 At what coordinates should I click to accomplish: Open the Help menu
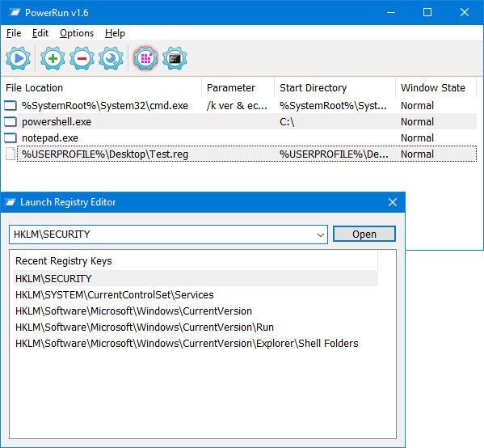click(x=115, y=33)
